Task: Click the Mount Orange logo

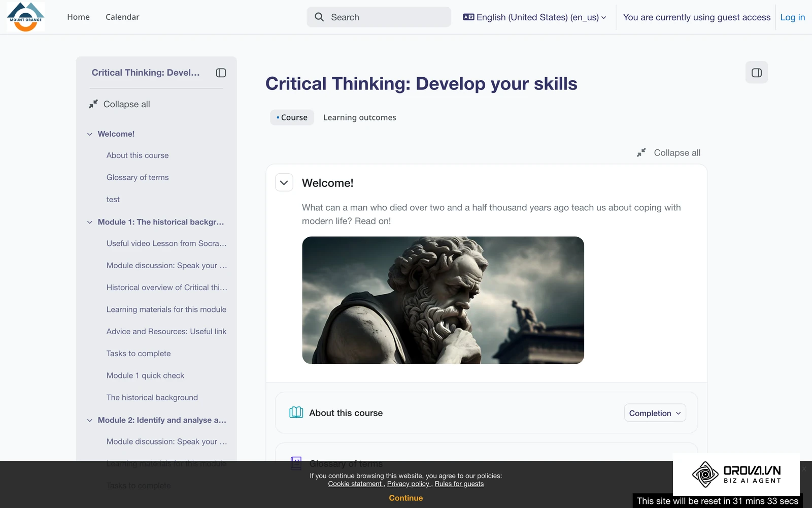Action: tap(25, 17)
